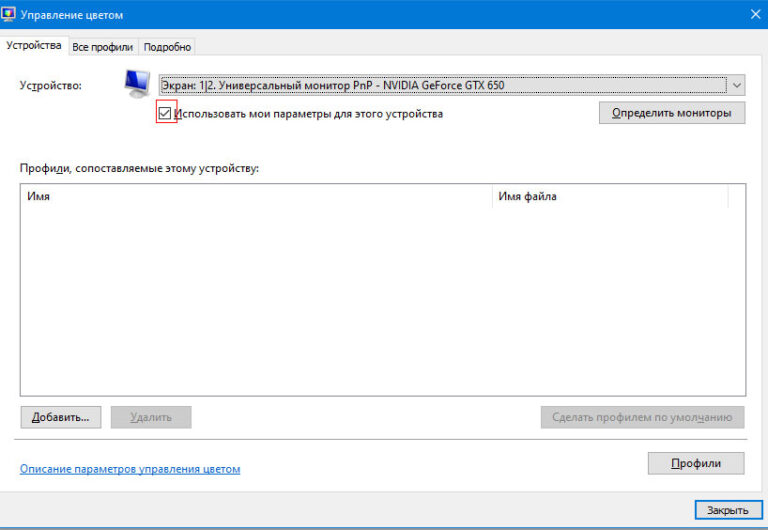Viewport: 768px width, 530px height.
Task: Open the Все профили tab
Action: (103, 47)
